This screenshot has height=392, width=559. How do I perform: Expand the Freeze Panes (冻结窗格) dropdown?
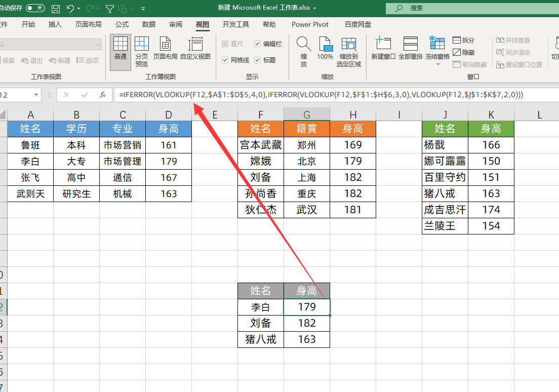pos(437,64)
